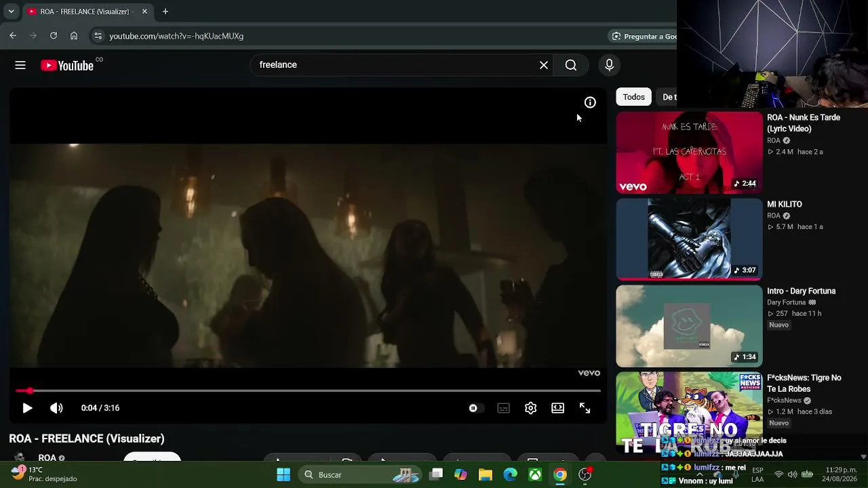
Task: Click the ROA - Nunk Es Tarde title
Action: pyautogui.click(x=804, y=123)
